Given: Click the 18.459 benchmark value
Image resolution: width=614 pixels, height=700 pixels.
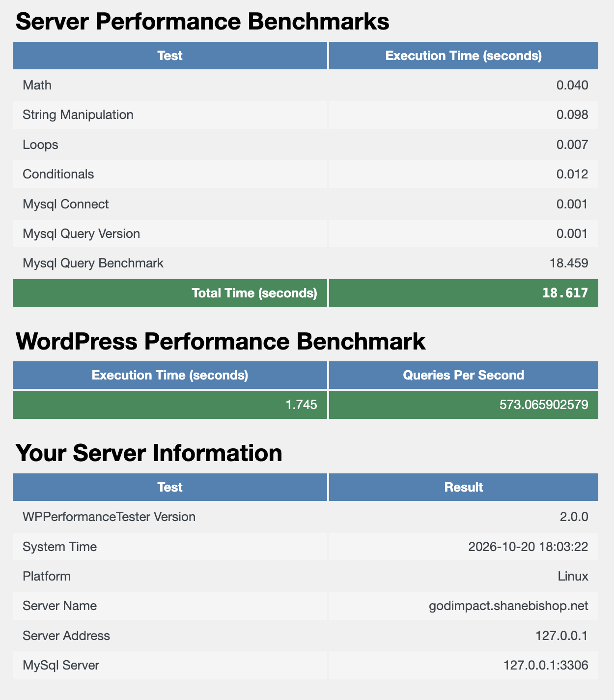Looking at the screenshot, I should [x=569, y=263].
